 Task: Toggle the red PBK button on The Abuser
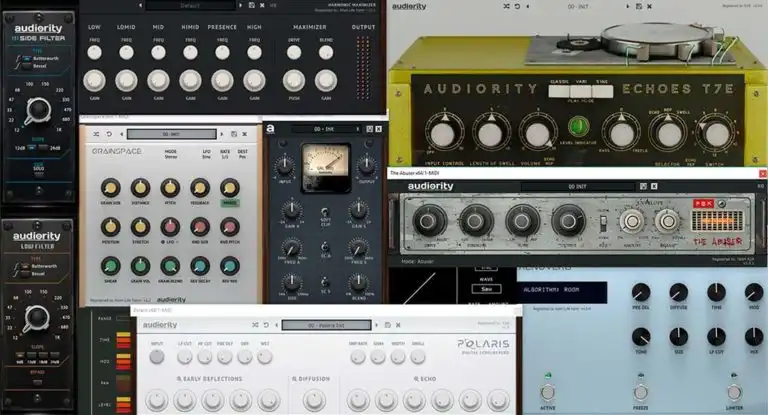pos(703,203)
